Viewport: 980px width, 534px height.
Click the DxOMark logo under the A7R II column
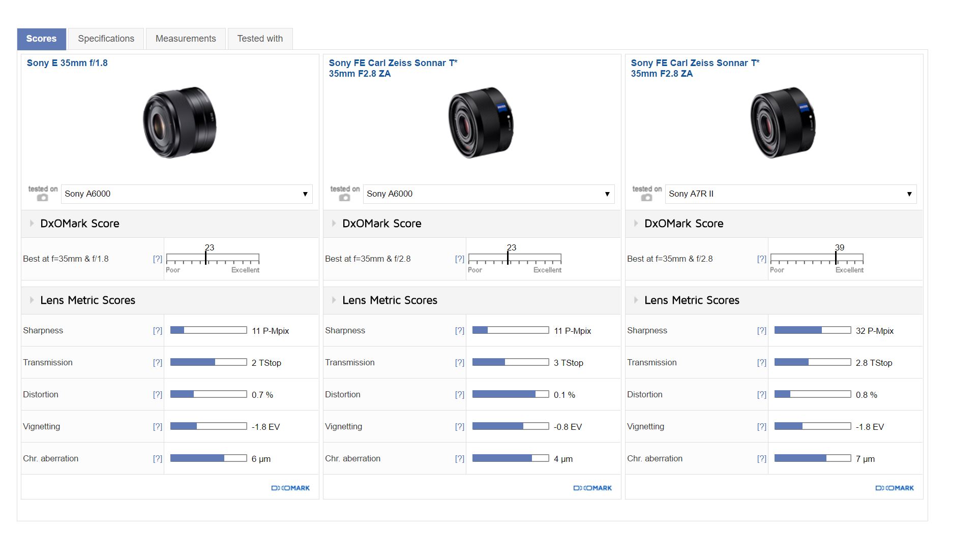click(895, 488)
